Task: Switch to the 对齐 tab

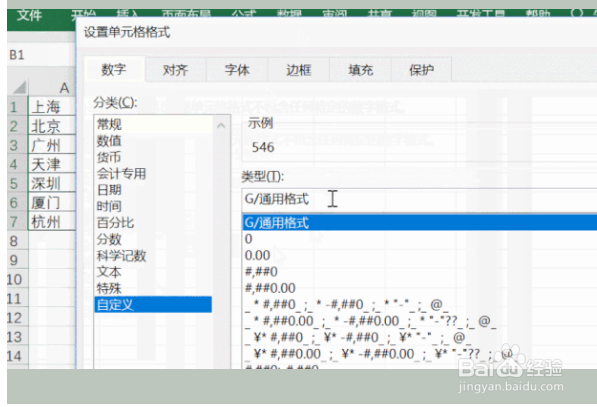Action: click(176, 70)
